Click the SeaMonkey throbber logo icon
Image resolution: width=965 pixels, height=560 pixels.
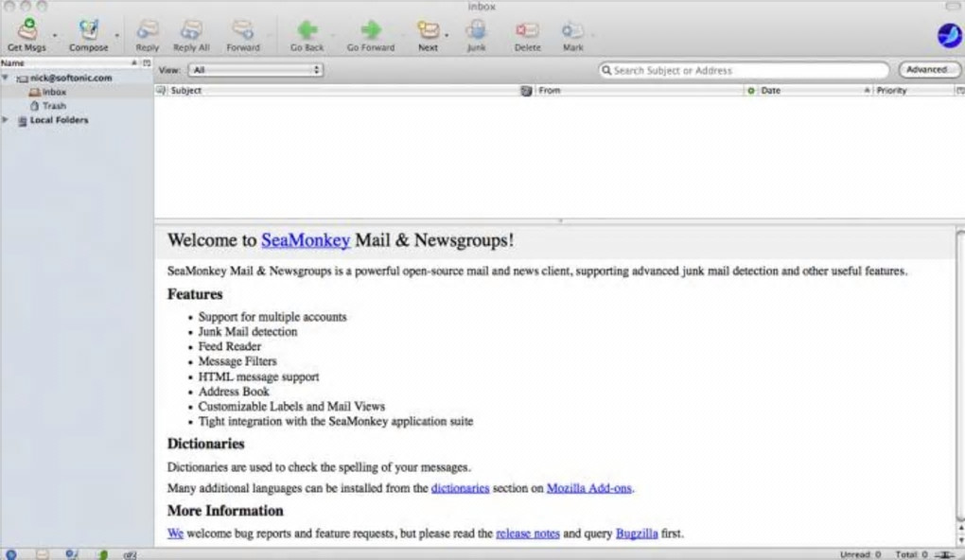pos(950,35)
